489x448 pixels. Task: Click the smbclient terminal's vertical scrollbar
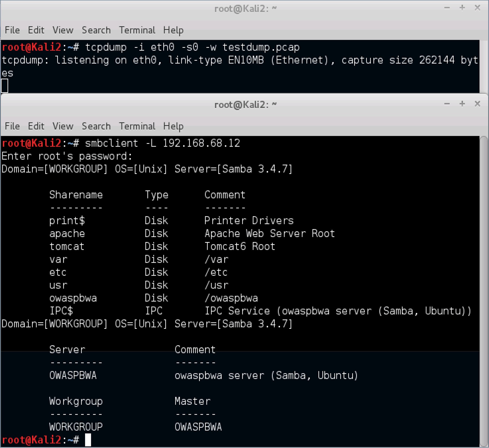pos(484,282)
